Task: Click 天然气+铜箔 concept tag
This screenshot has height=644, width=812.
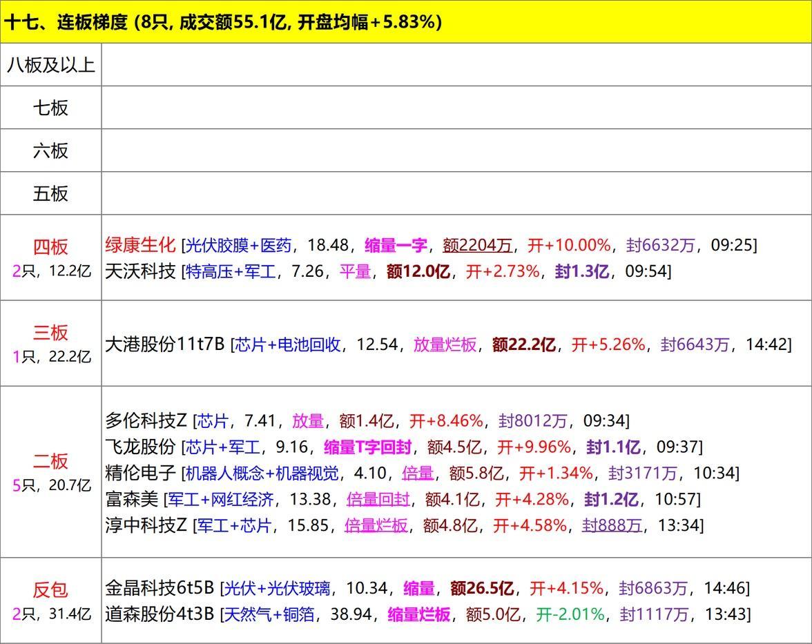Action: tap(269, 614)
